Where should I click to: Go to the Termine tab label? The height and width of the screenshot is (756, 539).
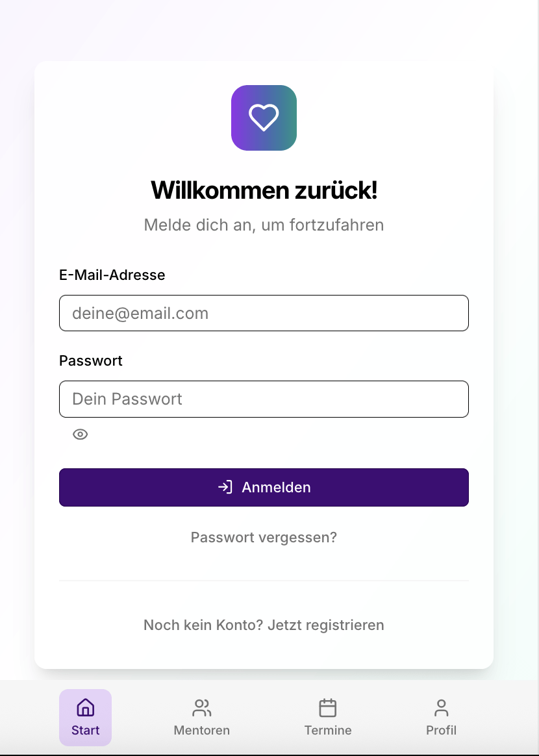coord(328,730)
